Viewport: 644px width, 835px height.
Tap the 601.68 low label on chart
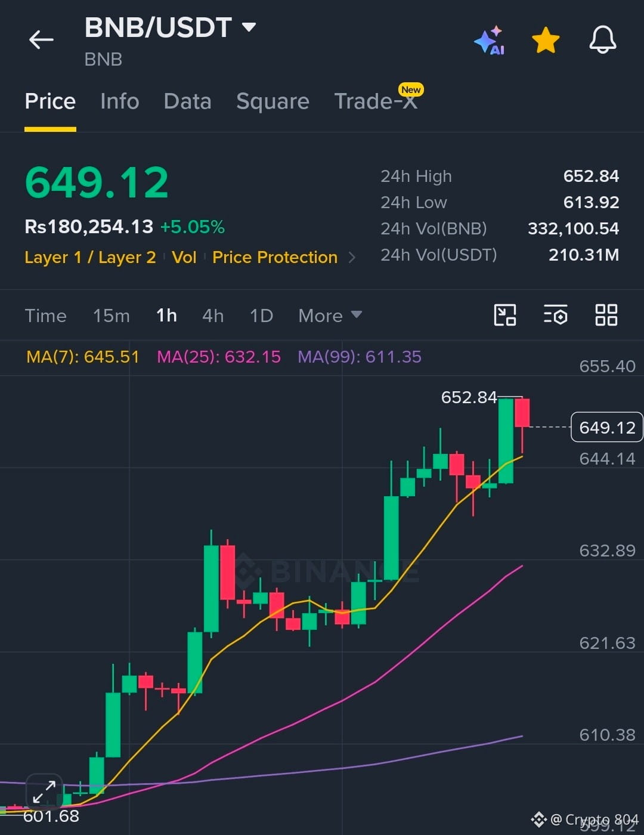(x=51, y=816)
